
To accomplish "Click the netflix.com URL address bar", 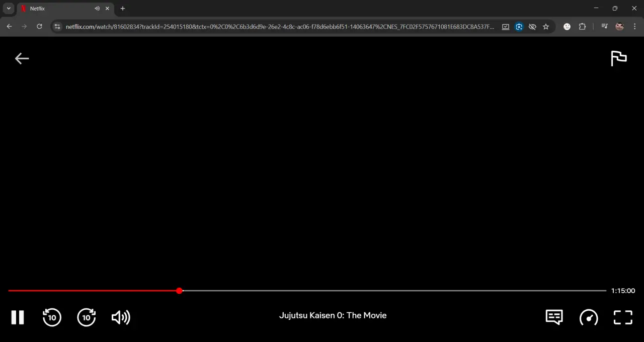I will pyautogui.click(x=280, y=27).
